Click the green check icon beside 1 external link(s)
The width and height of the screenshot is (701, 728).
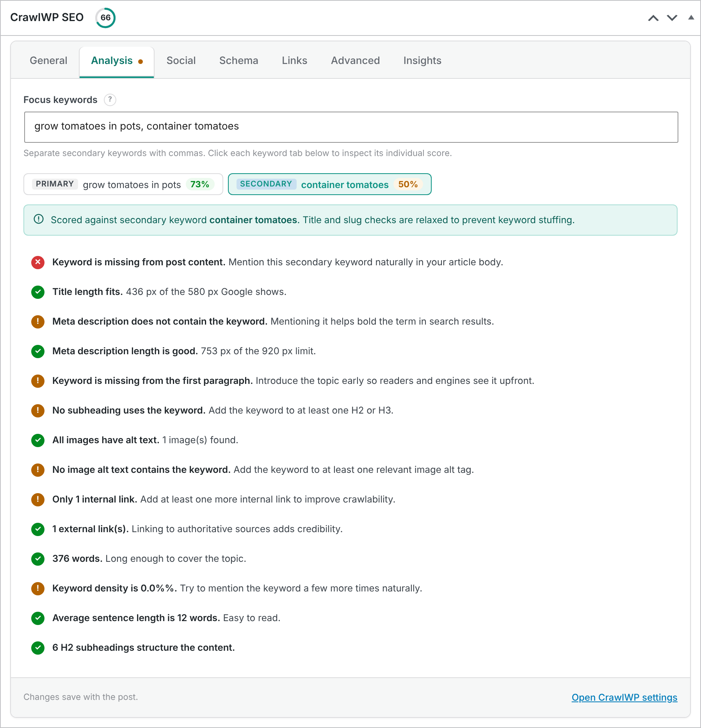coord(38,529)
